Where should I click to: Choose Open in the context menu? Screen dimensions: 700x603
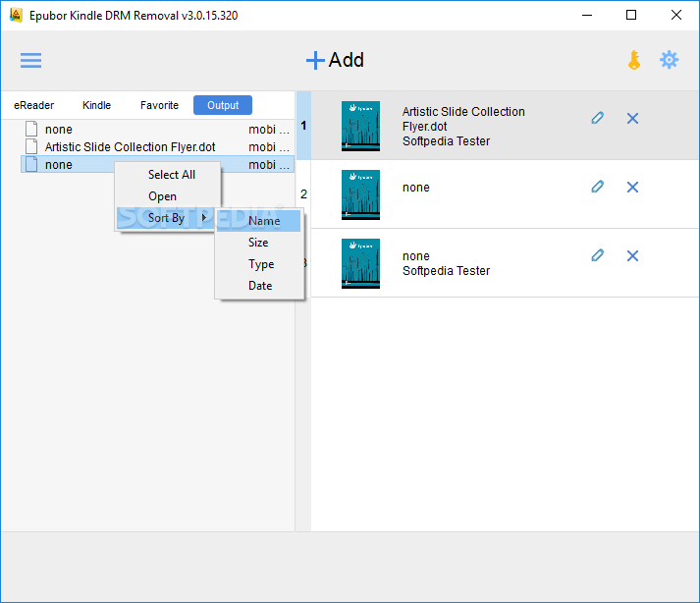pos(168,196)
